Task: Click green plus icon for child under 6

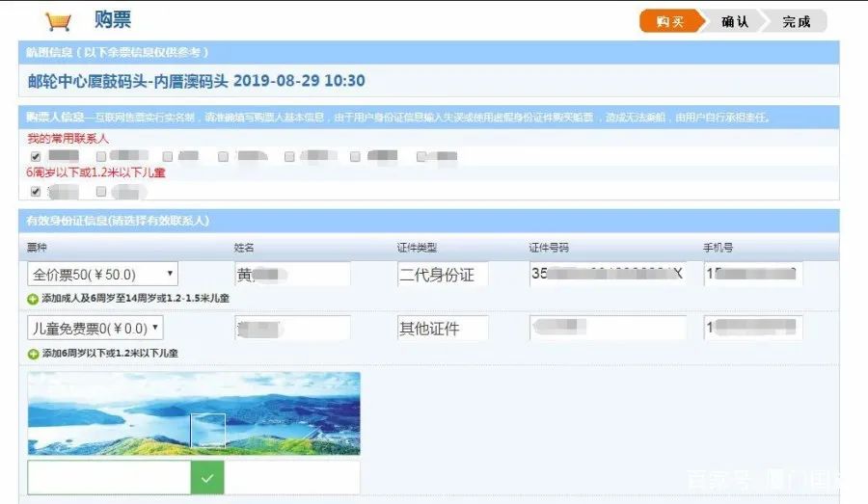Action: coord(33,354)
